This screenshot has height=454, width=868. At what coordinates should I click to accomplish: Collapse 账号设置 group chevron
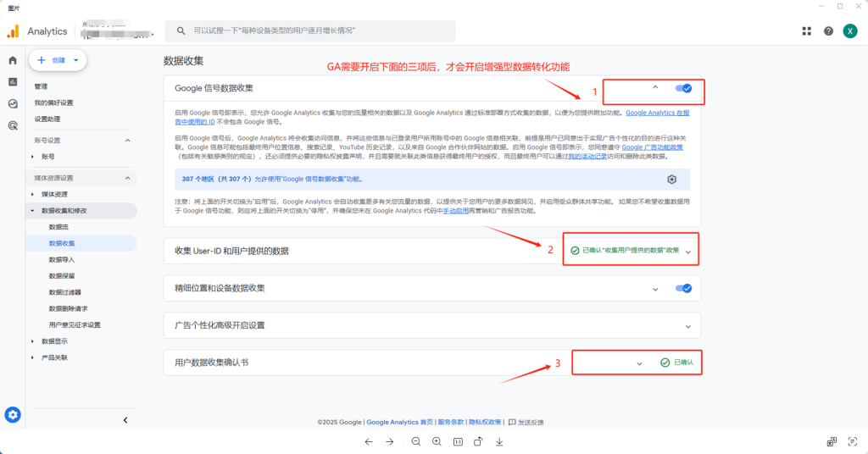tap(128, 141)
